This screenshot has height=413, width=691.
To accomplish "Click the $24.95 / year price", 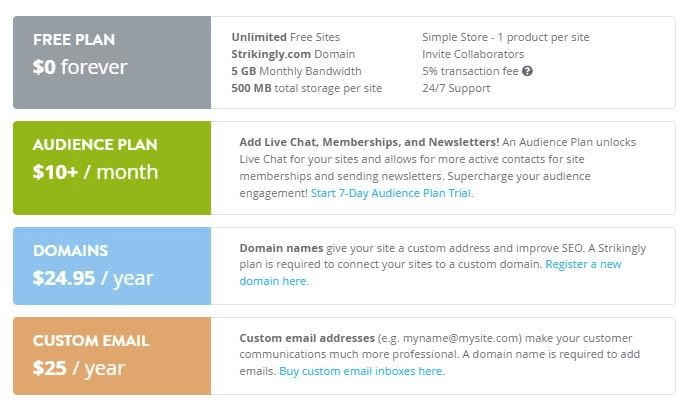I will 95,277.
